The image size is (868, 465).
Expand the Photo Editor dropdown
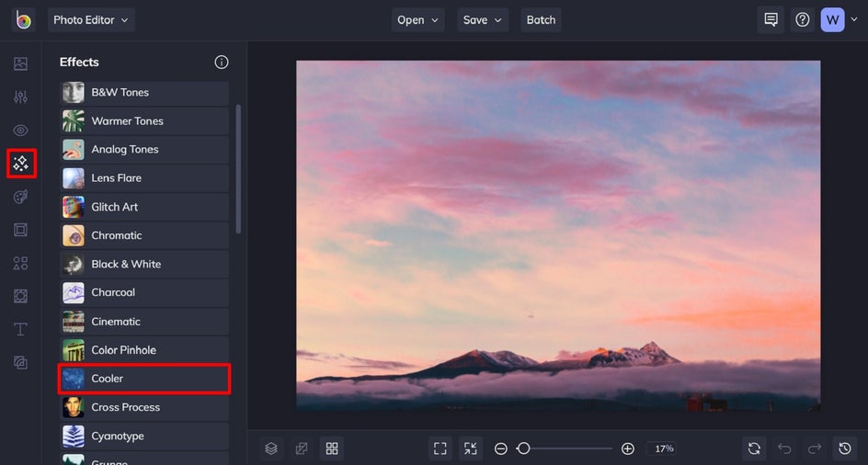pos(91,20)
